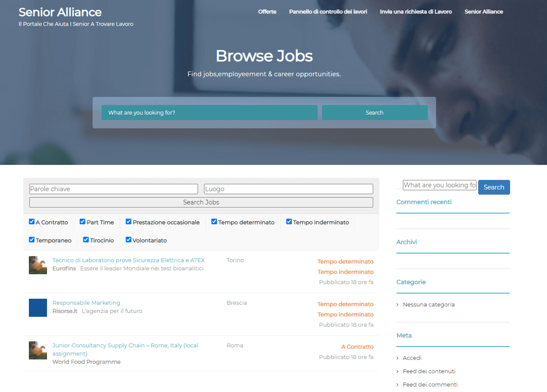
Task: Click the teal Search button in hero
Action: 374,112
